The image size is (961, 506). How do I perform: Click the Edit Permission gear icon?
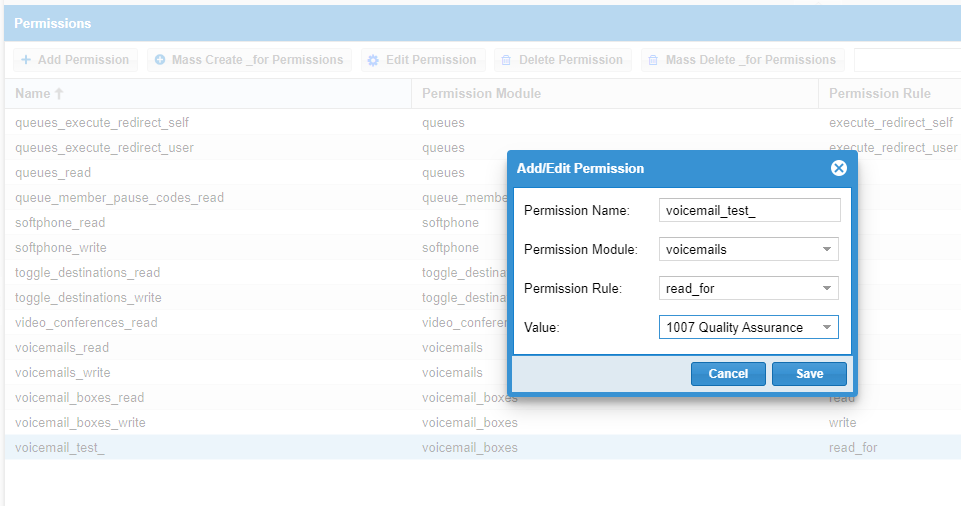374,60
